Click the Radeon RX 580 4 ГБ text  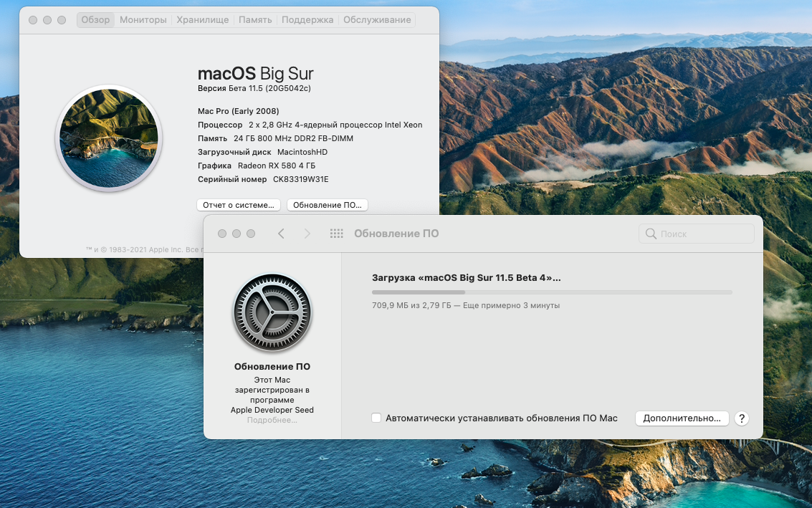pos(277,166)
